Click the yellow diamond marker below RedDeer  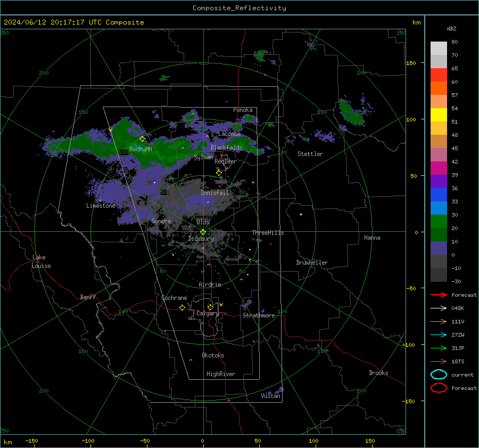pos(219,173)
